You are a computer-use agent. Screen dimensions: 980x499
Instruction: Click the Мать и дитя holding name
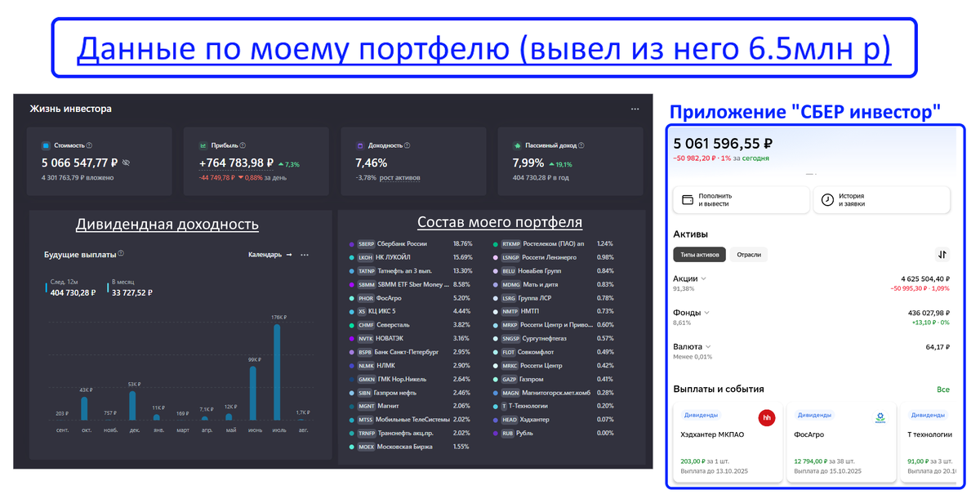(x=541, y=284)
